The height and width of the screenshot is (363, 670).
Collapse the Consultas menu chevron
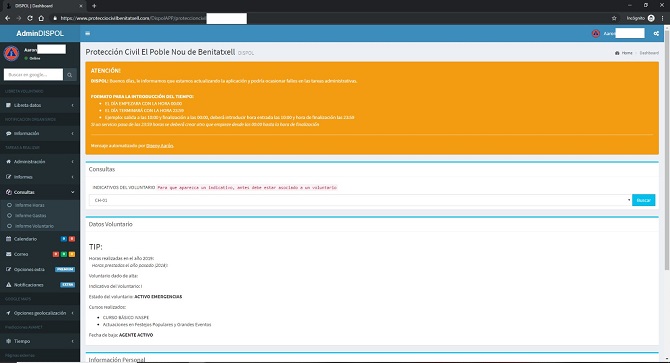tap(73, 192)
